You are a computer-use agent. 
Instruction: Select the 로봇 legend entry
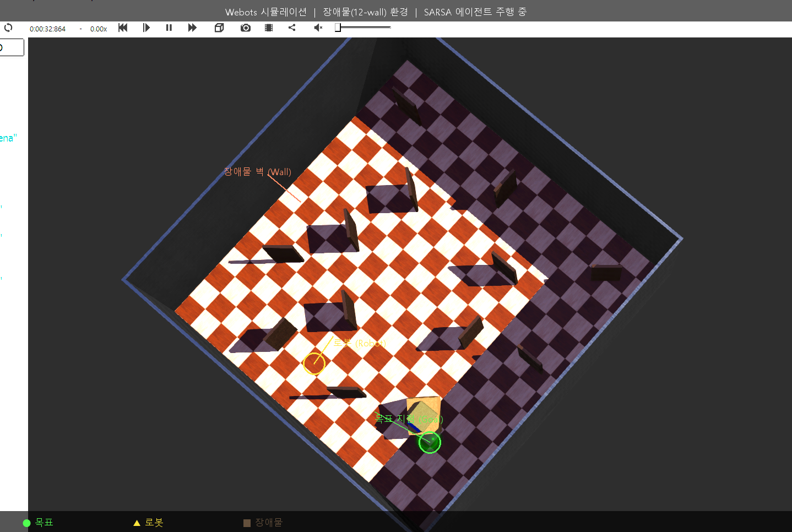tap(148, 522)
